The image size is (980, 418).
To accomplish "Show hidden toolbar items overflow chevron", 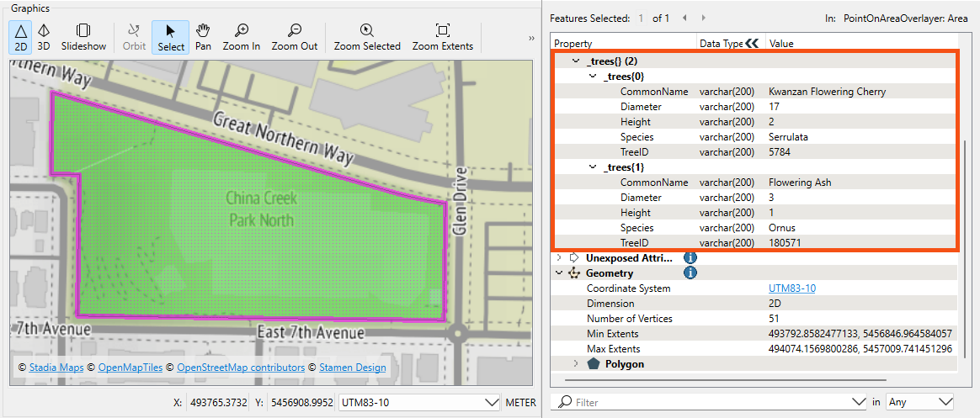I will coord(531,38).
